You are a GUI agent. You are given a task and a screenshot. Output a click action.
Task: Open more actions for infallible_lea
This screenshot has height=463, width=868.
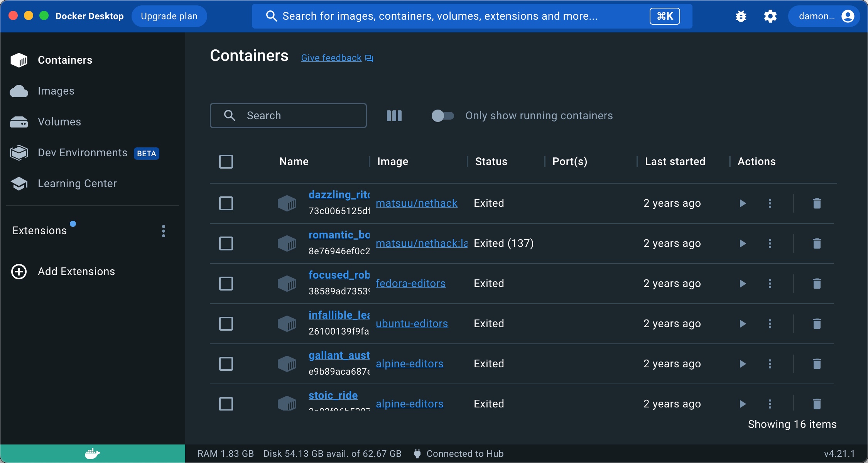pos(770,324)
